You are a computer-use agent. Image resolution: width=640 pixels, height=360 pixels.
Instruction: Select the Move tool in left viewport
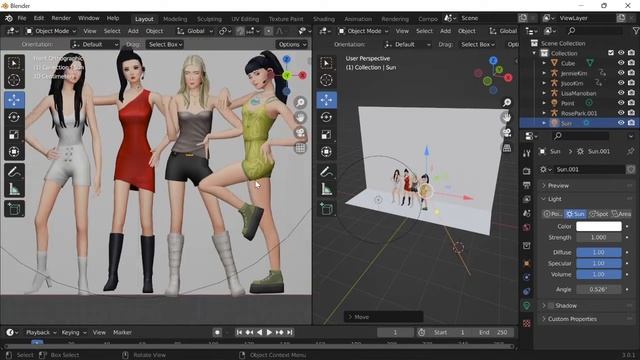14,100
